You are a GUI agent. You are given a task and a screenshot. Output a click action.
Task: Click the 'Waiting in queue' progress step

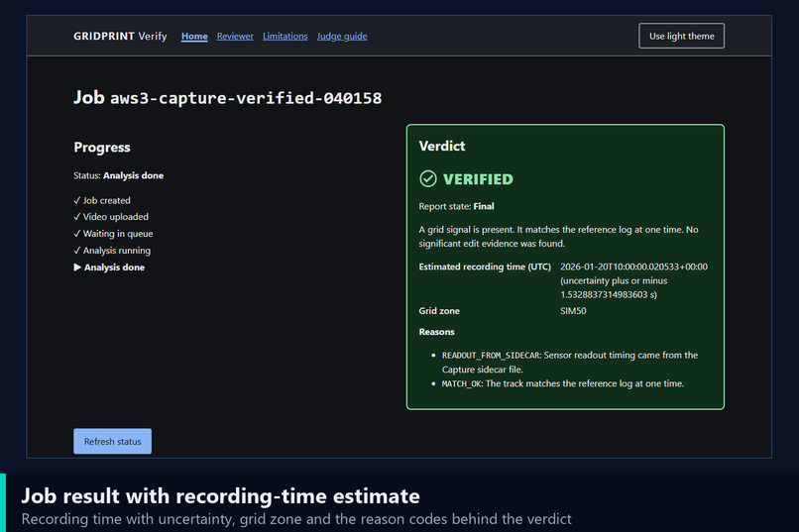pos(113,234)
